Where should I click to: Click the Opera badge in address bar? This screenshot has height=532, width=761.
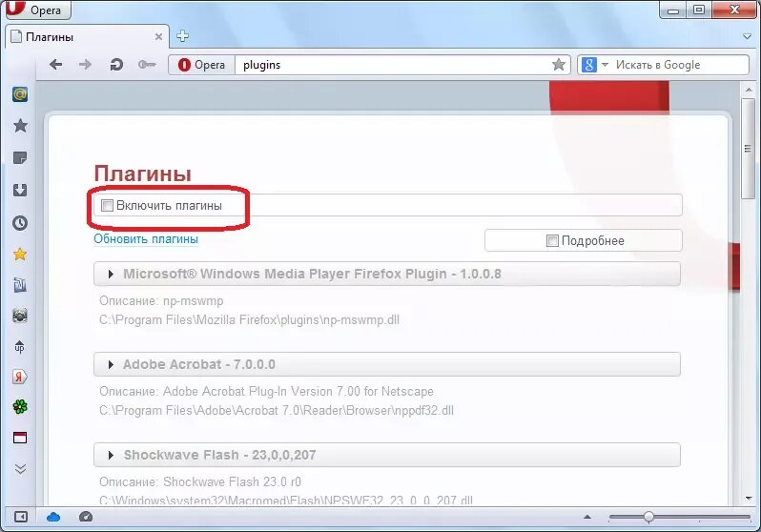click(202, 65)
